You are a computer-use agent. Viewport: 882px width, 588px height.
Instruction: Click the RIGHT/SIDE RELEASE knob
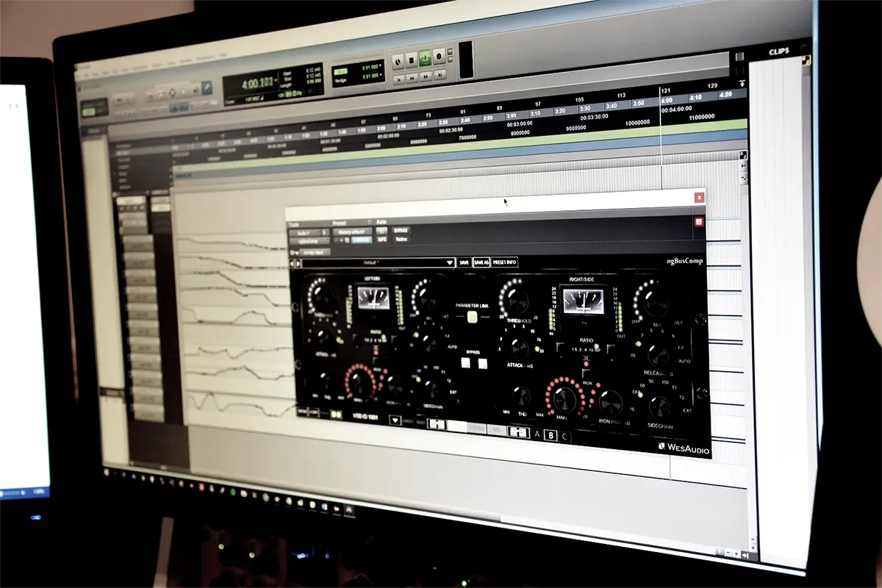(x=658, y=355)
